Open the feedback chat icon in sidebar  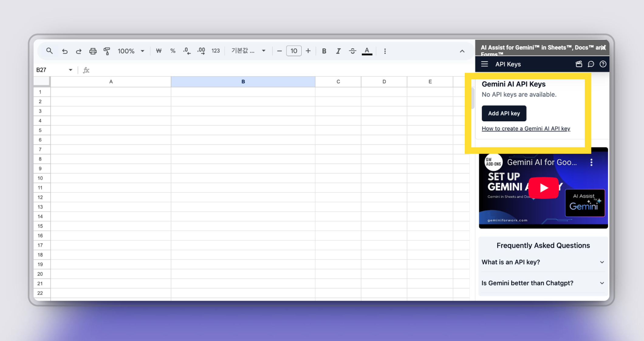[591, 64]
